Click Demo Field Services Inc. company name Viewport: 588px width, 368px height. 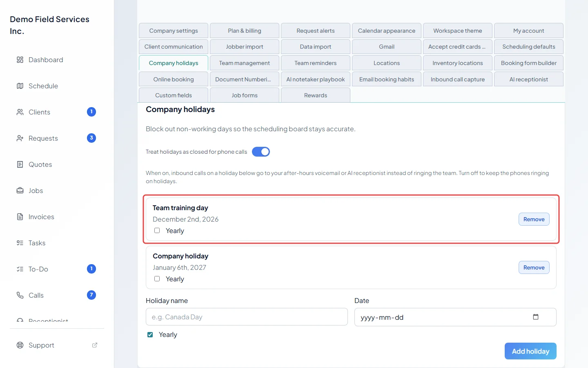[x=49, y=25]
